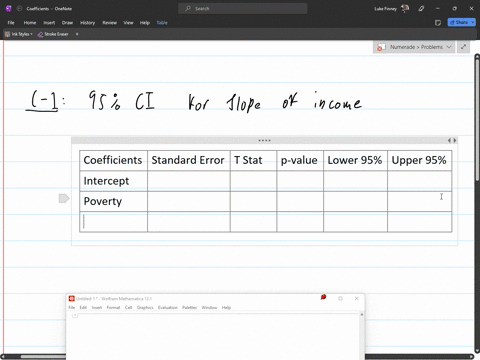Click the OneNote Search box

[242, 9]
